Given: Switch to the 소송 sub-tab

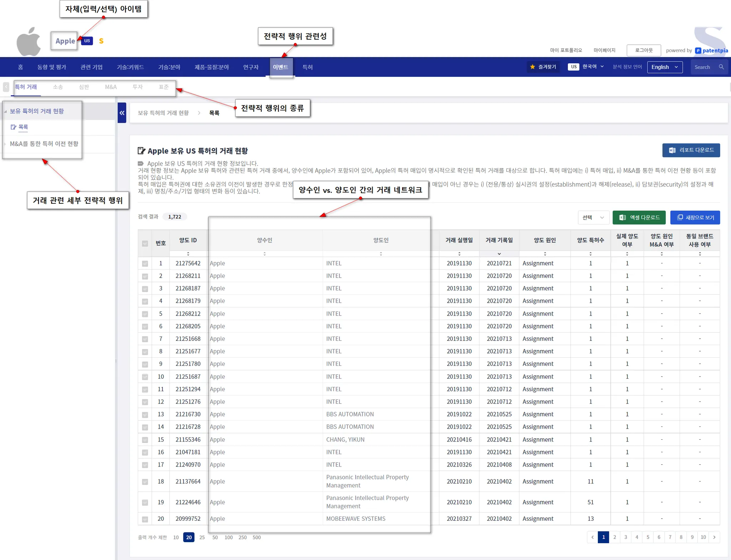Looking at the screenshot, I should 58,87.
